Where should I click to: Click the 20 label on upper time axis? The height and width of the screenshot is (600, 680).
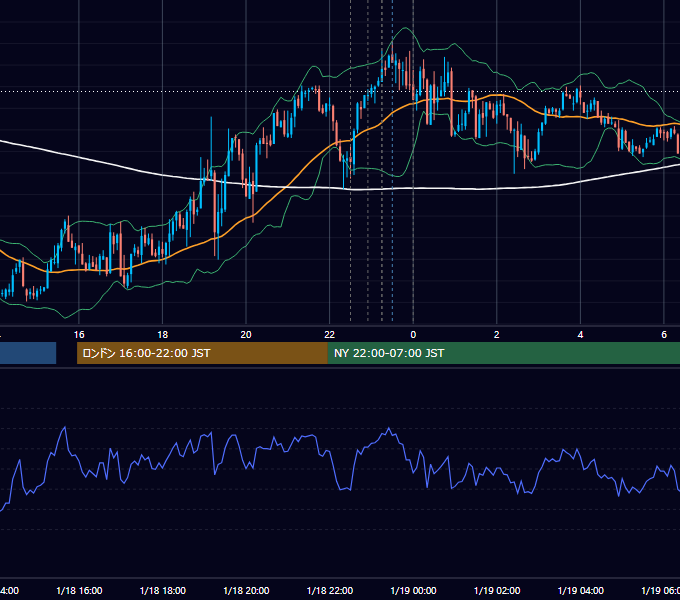[246, 335]
